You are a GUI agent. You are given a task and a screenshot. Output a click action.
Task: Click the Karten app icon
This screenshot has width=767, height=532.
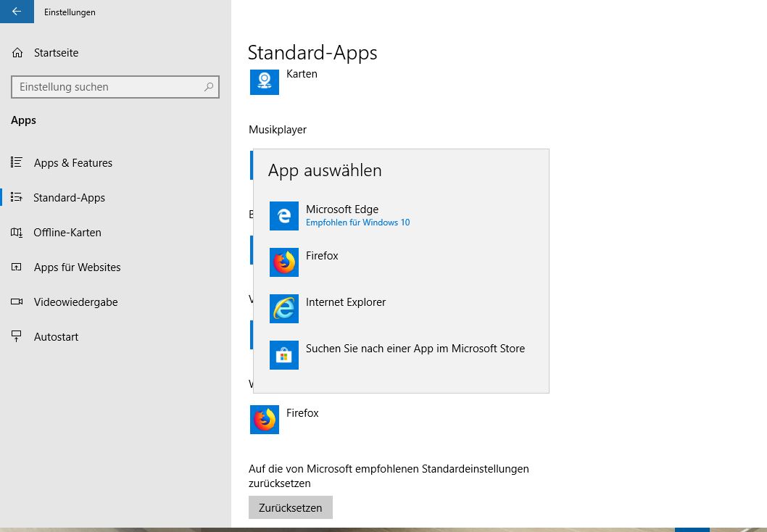coord(264,82)
